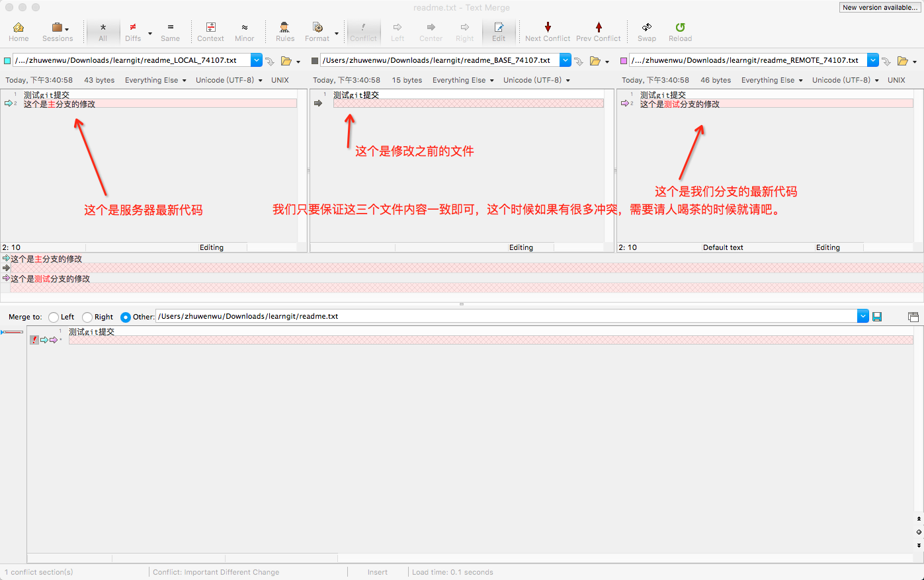Open the LOCAL file path history dropdown
This screenshot has height=580, width=924.
click(x=257, y=60)
